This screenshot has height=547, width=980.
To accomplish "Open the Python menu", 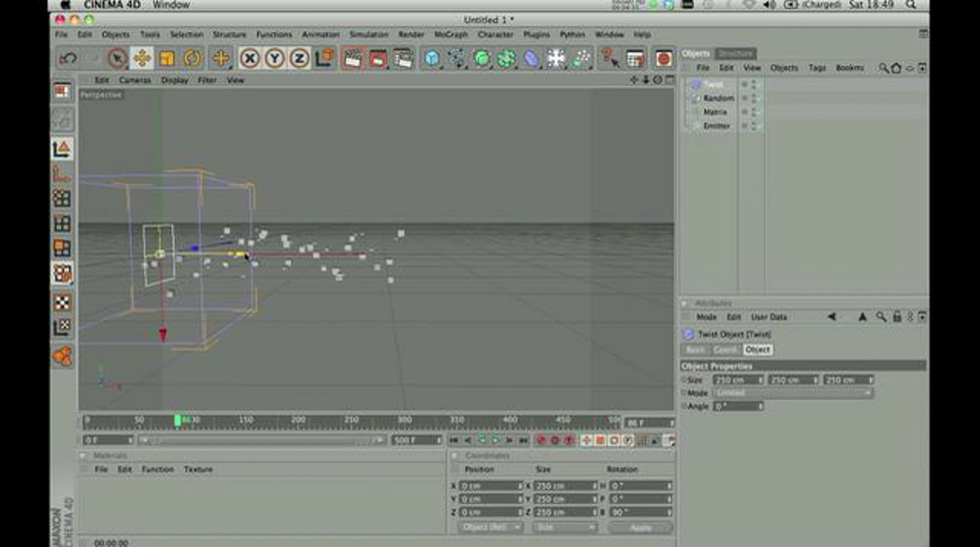I will pyautogui.click(x=572, y=34).
